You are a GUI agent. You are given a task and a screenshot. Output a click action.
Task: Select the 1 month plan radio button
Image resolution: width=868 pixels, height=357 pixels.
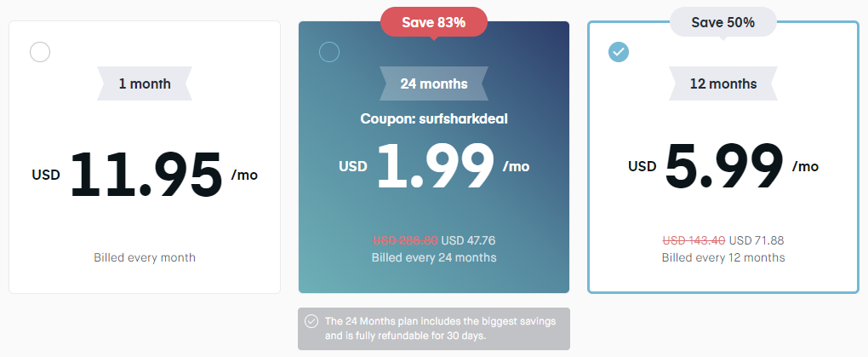[40, 52]
